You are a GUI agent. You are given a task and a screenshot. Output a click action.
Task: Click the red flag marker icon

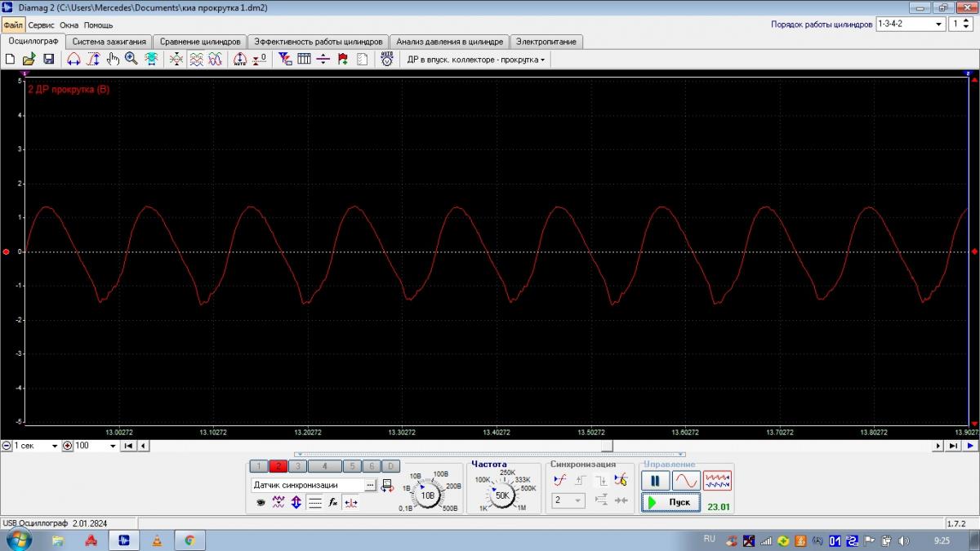(342, 59)
